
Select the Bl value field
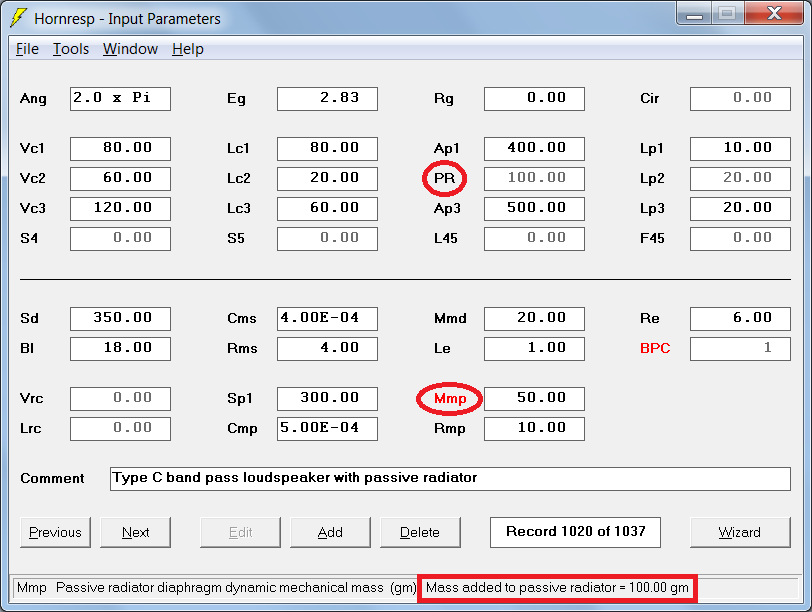(120, 349)
